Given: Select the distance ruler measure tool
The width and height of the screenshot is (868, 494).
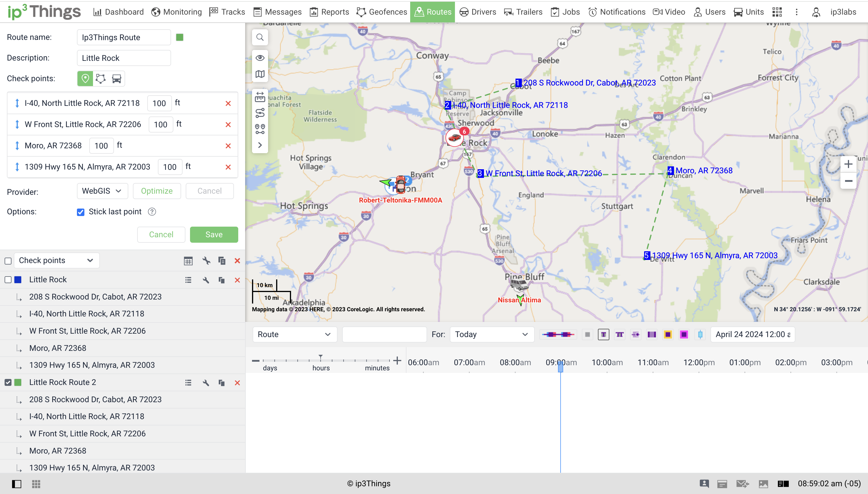Looking at the screenshot, I should (260, 97).
